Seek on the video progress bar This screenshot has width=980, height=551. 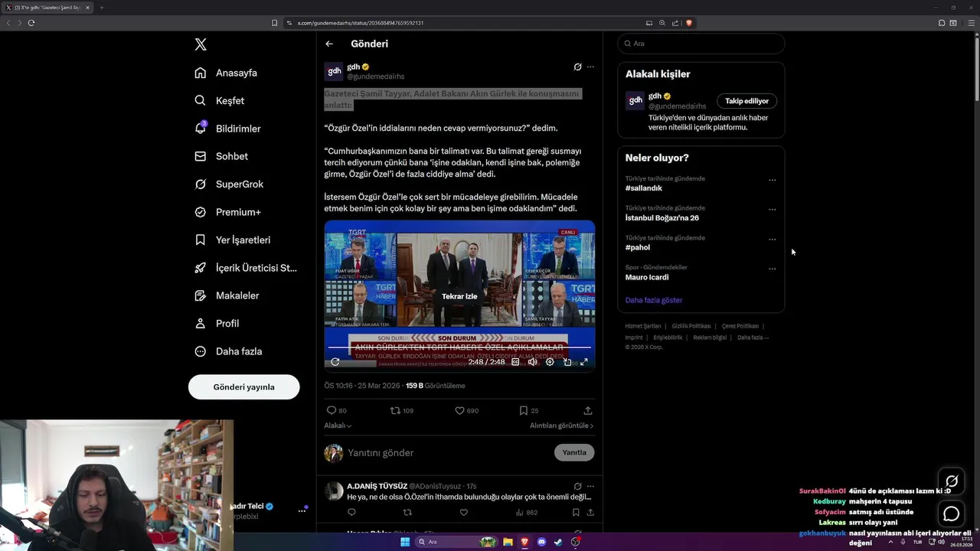click(459, 347)
